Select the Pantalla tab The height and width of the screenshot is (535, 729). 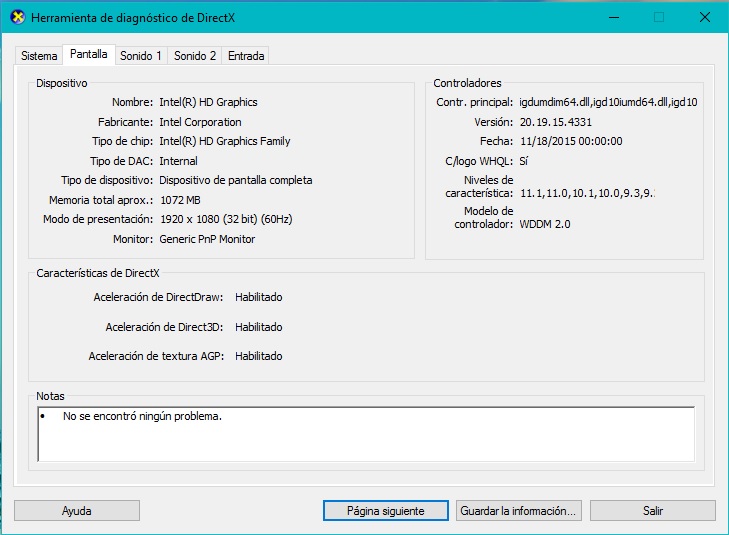point(88,54)
